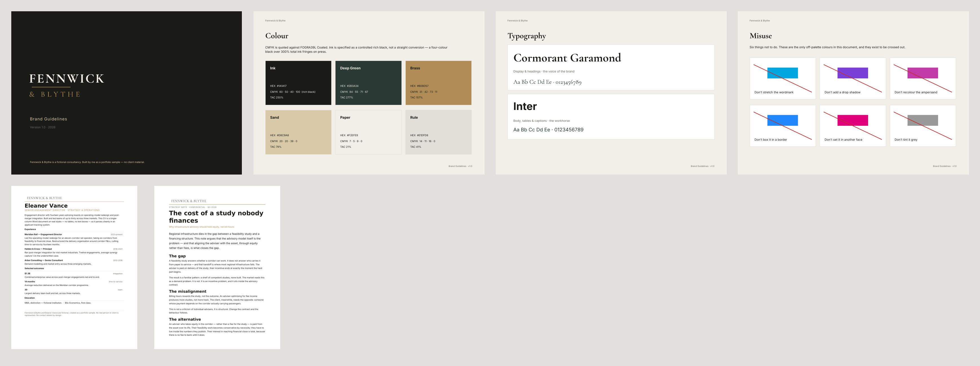Click 'Version 1.0 · 2026' on the cover
980x366 pixels.
point(43,127)
